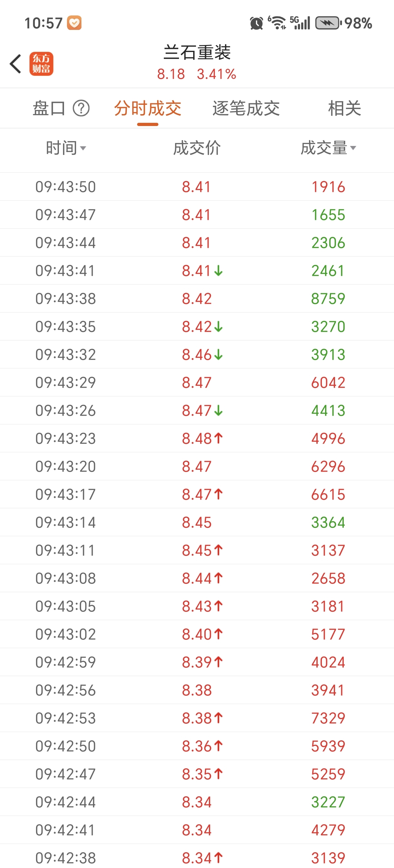Tap the alarm clock status icon
Image resolution: width=394 pixels, height=868 pixels.
[256, 23]
